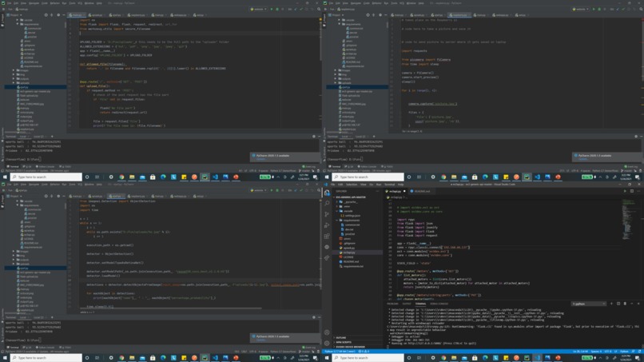Toggle Project side tab in top-left PyCharm
Screen dimensions: 644x362
pos(2,21)
